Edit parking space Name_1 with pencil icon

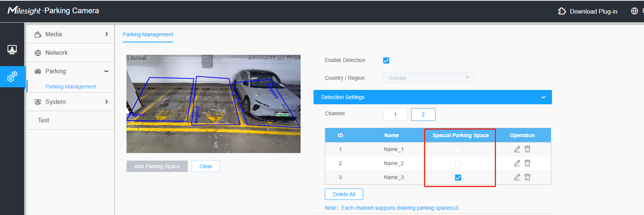(x=517, y=149)
